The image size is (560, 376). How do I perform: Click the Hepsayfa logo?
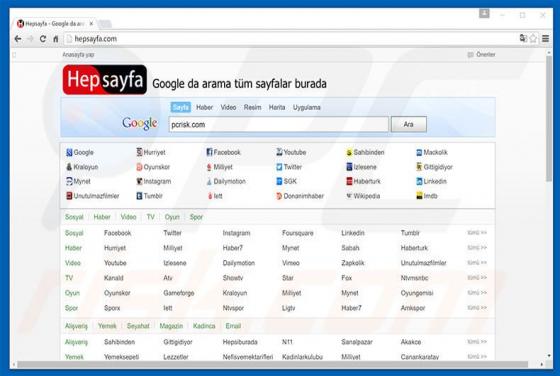[x=105, y=79]
